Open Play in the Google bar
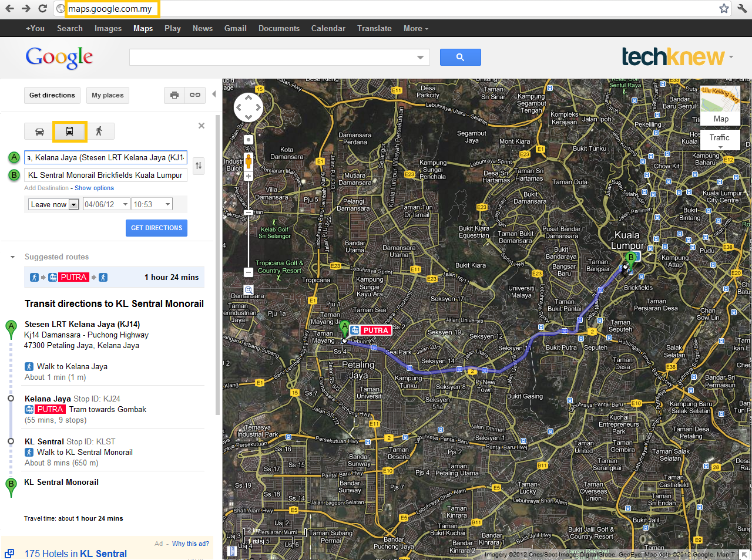 pos(173,28)
